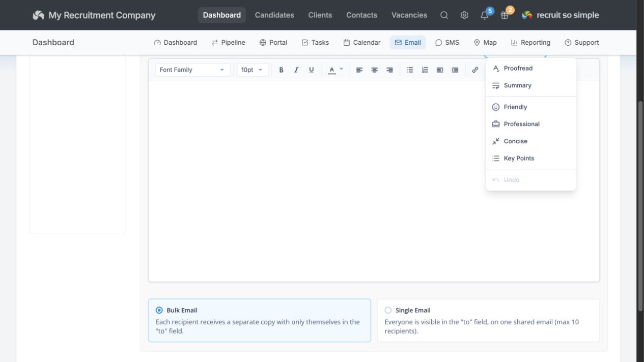
Task: Click into the email body text area
Action: 374,180
